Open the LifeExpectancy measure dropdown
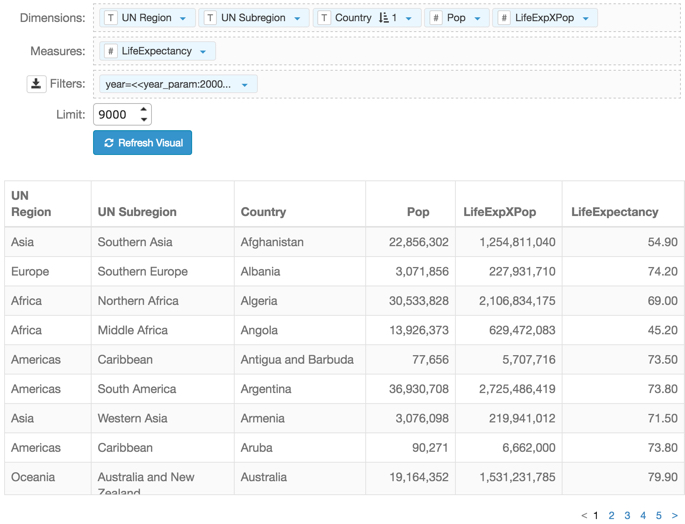685x524 pixels. [203, 51]
